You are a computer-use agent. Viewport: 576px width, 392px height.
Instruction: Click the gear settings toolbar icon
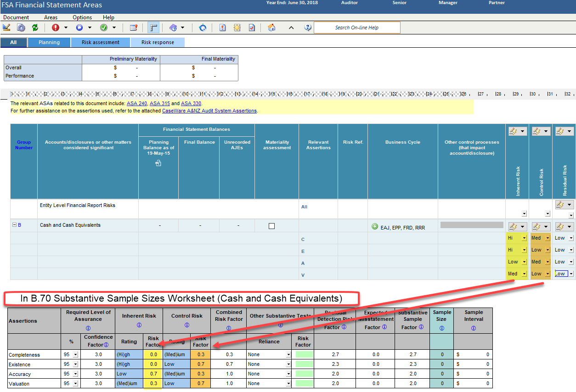[x=21, y=28]
